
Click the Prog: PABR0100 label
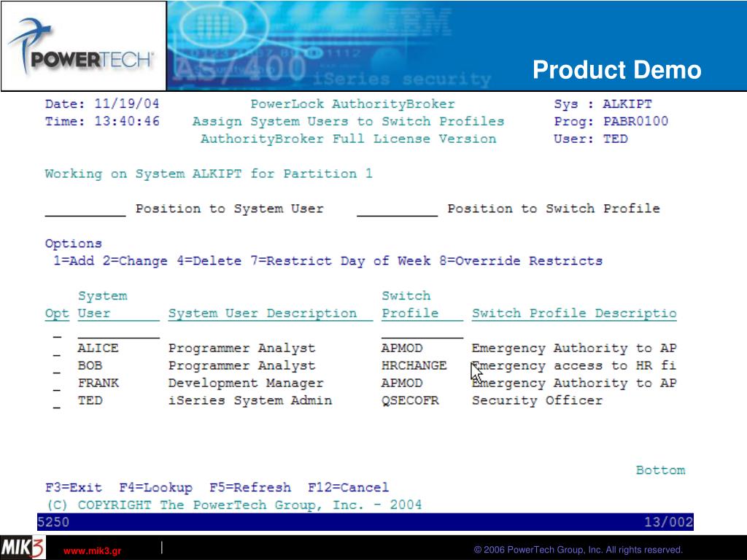[611, 122]
